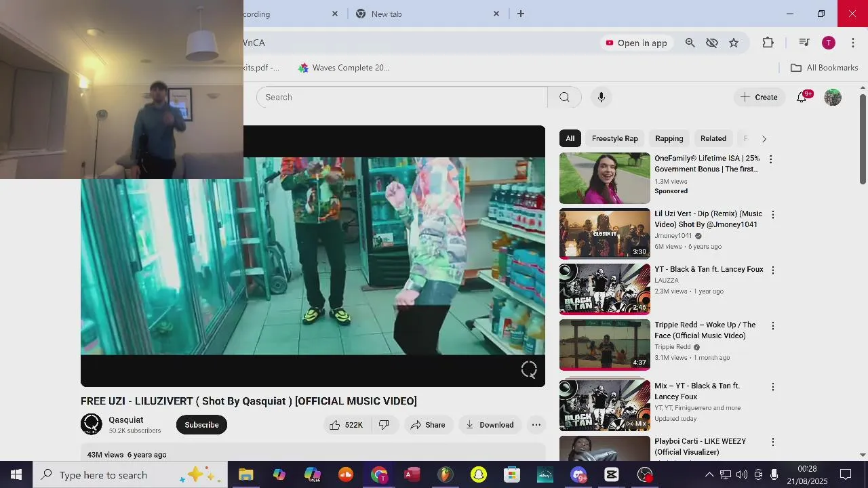Open Microsoft Store from the taskbar
This screenshot has height=488, width=868.
[x=512, y=474]
